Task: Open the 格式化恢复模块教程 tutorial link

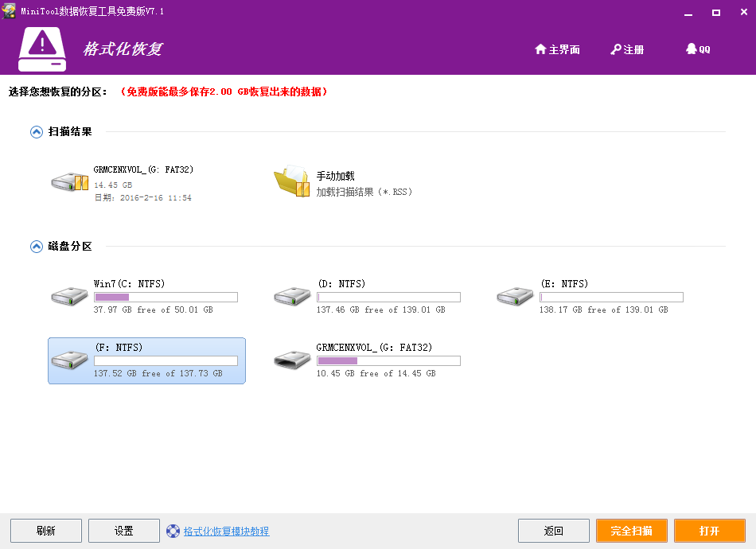Action: tap(226, 531)
